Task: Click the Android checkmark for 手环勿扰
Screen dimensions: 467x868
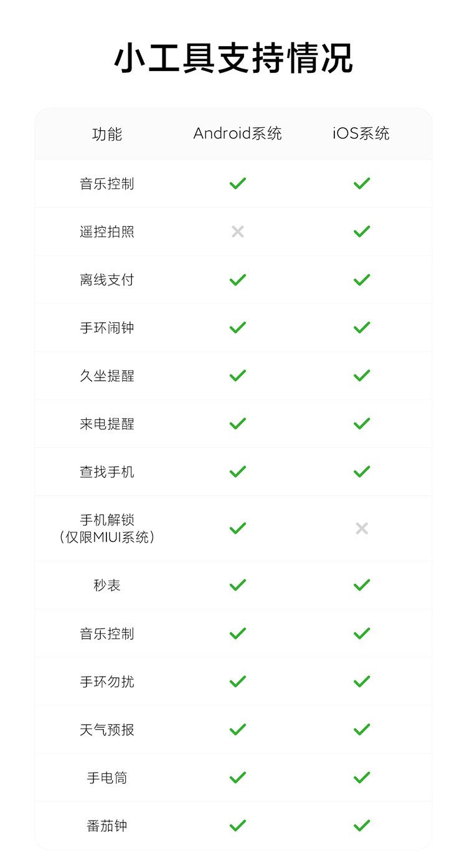Action: 238,682
